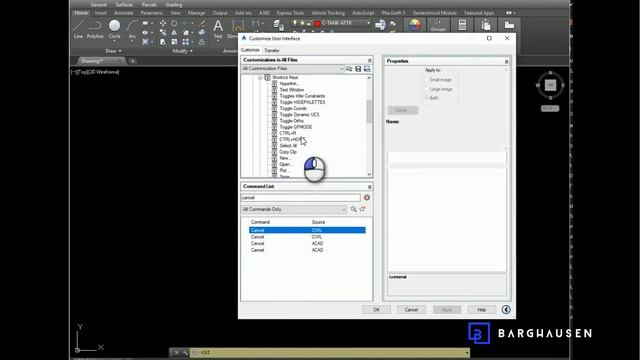
Task: Open the Surfaces menu
Action: pyautogui.click(x=124, y=5)
